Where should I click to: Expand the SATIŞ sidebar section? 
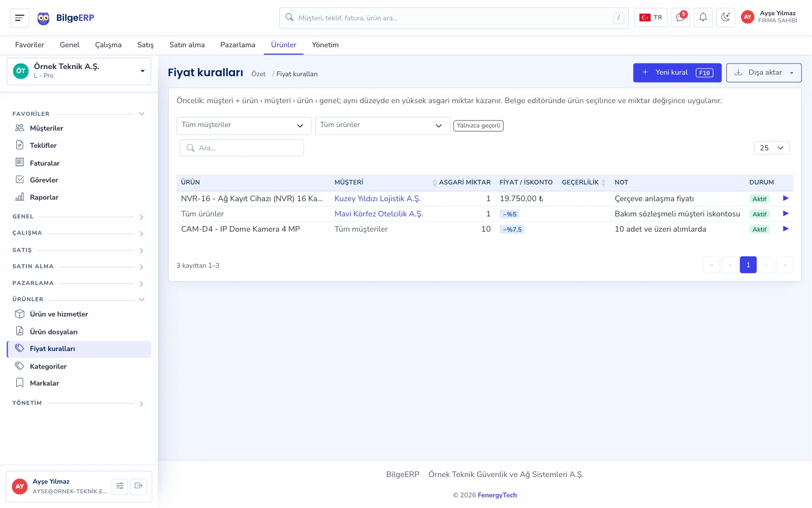[x=79, y=250]
